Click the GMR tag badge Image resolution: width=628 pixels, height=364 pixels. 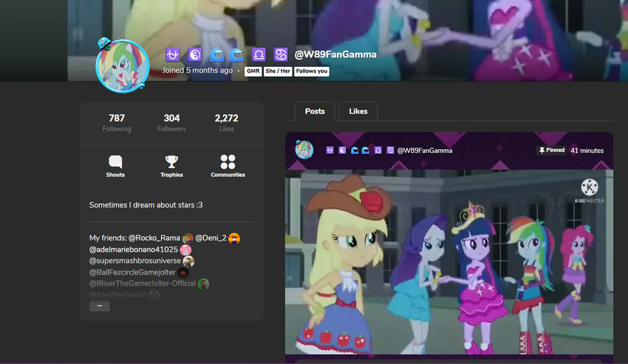253,71
